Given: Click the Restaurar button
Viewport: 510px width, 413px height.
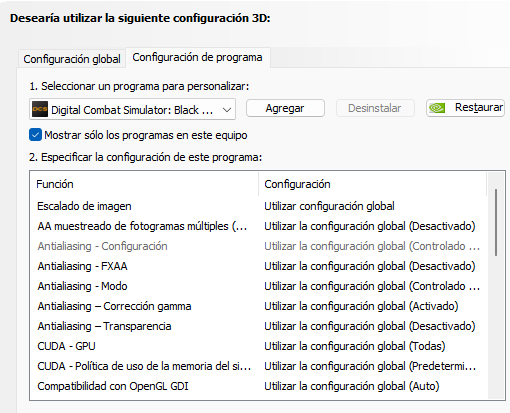Looking at the screenshot, I should click(465, 108).
